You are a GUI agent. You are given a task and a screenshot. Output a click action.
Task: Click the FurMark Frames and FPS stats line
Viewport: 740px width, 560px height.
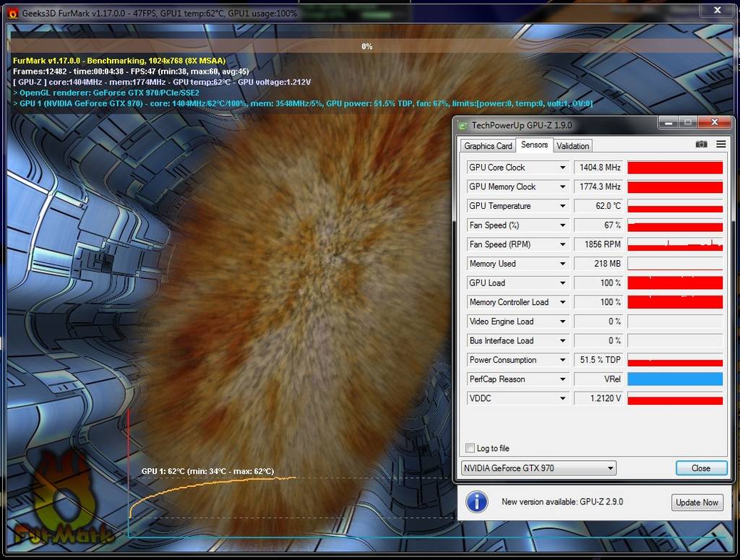click(131, 72)
